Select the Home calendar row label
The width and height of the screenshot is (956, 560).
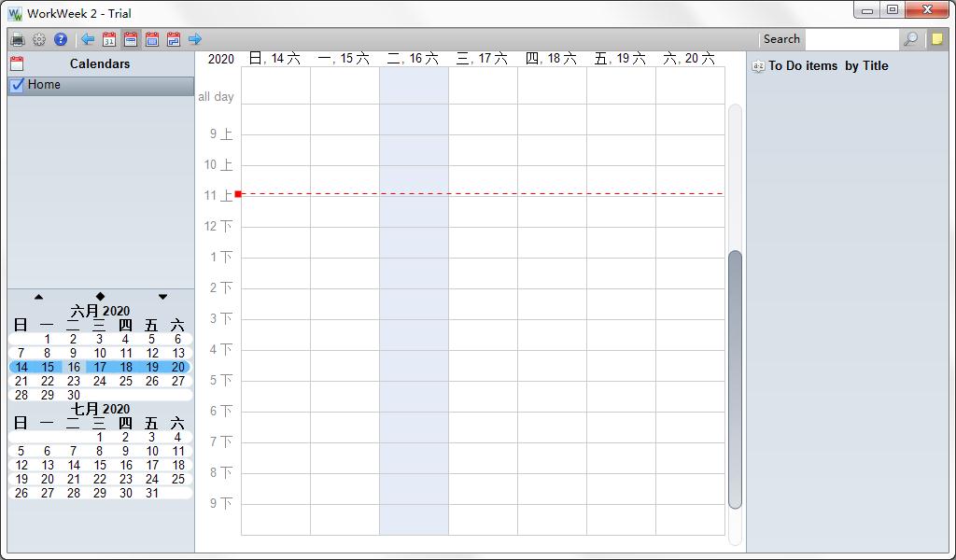click(44, 85)
